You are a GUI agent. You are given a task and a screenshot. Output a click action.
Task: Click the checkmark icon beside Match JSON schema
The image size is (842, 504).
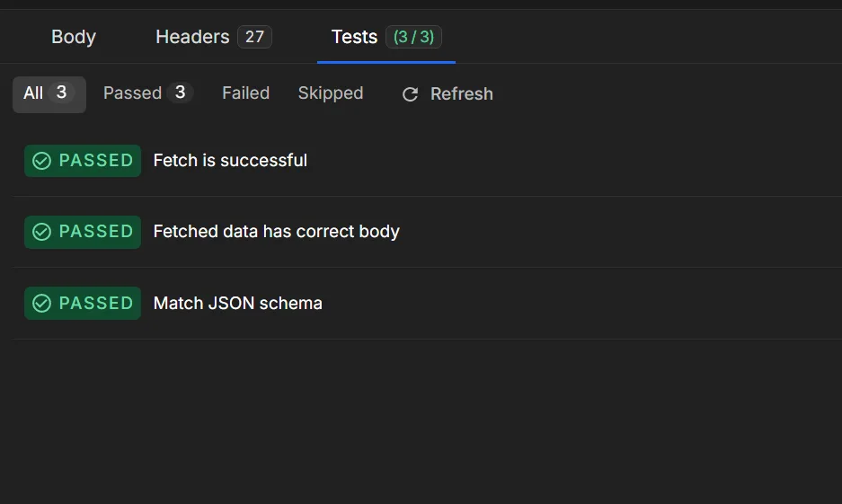42,304
